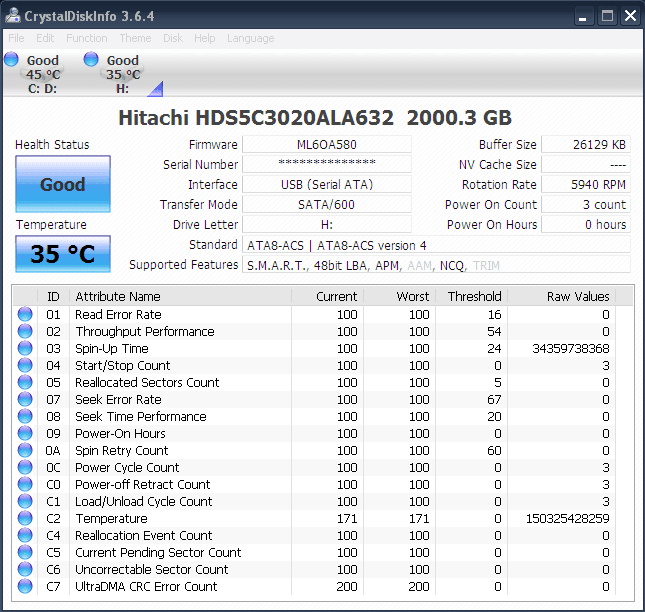Viewport: 645px width, 612px height.
Task: Click the status orb for Reallocation Event Count
Action: pyautogui.click(x=25, y=535)
